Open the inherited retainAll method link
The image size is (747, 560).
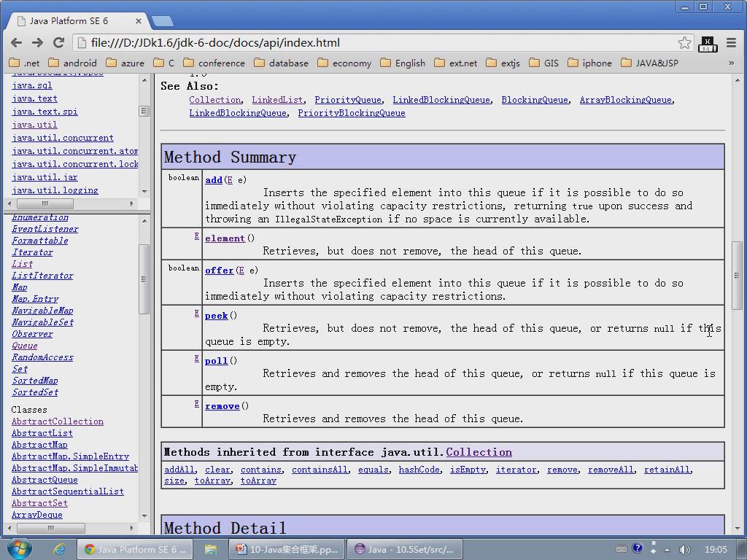pyautogui.click(x=667, y=470)
